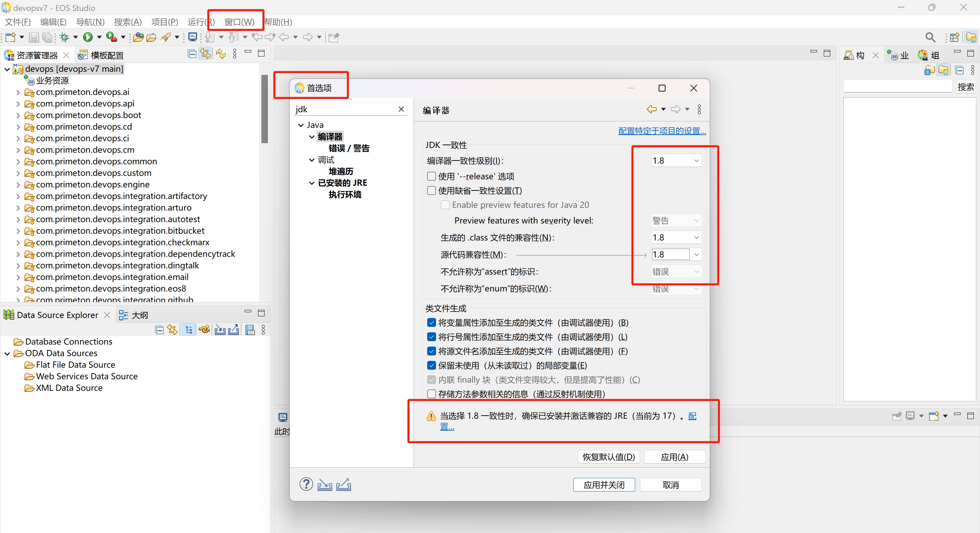Click Link with Editor in resource manager
This screenshot has height=533, width=980.
click(206, 54)
